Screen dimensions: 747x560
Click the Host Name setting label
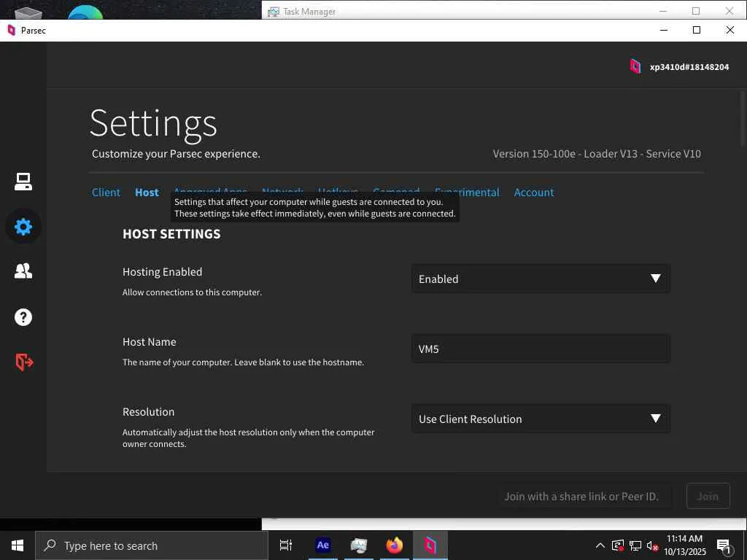tap(150, 342)
